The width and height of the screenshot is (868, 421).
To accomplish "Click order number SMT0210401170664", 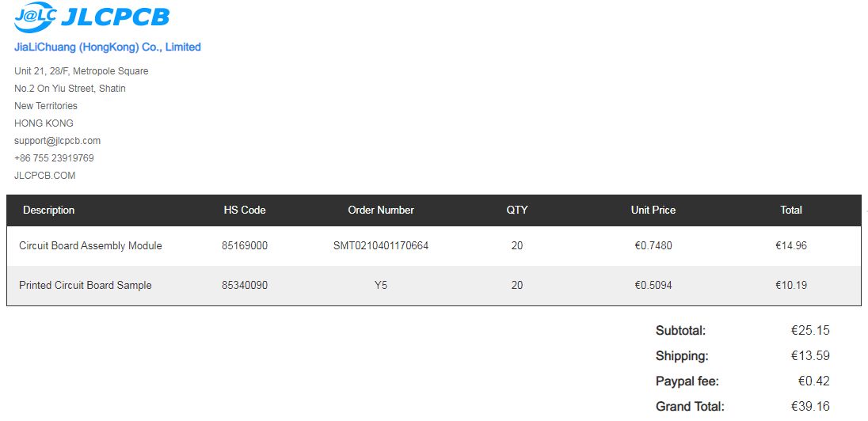I will (381, 245).
